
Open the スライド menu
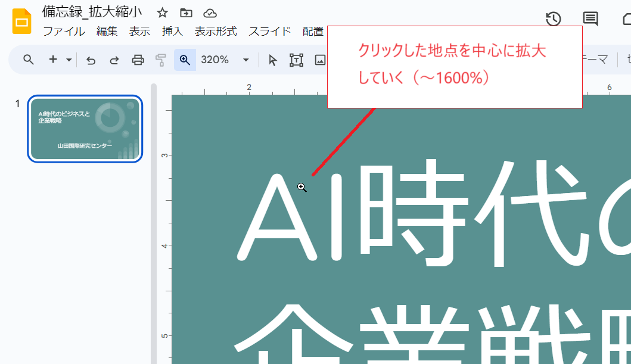coord(270,32)
